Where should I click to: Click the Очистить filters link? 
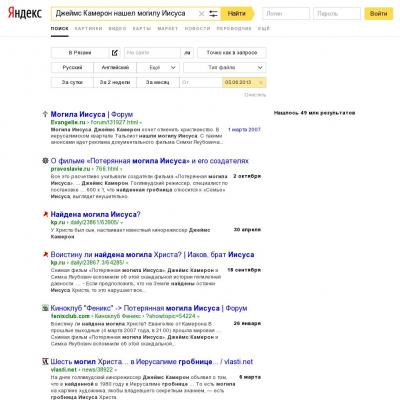(255, 95)
